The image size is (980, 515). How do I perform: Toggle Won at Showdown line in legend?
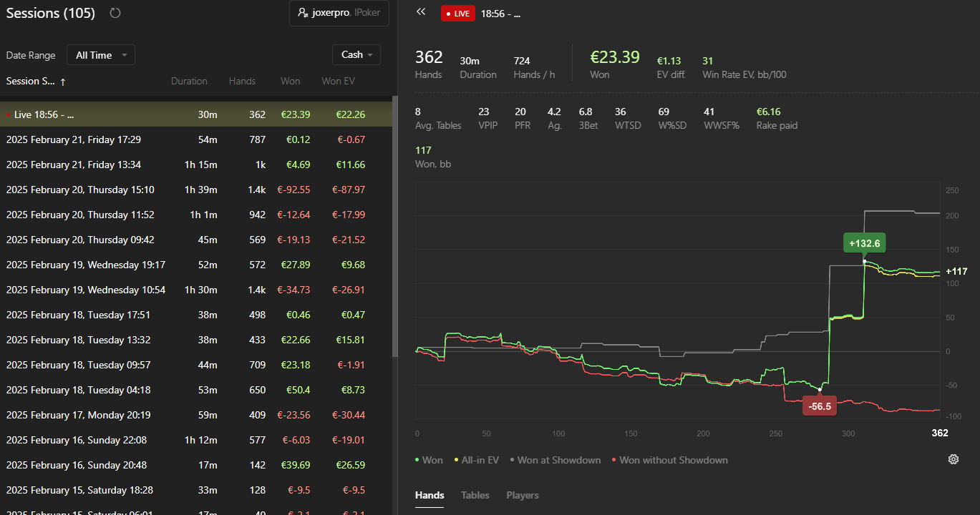pyautogui.click(x=555, y=460)
